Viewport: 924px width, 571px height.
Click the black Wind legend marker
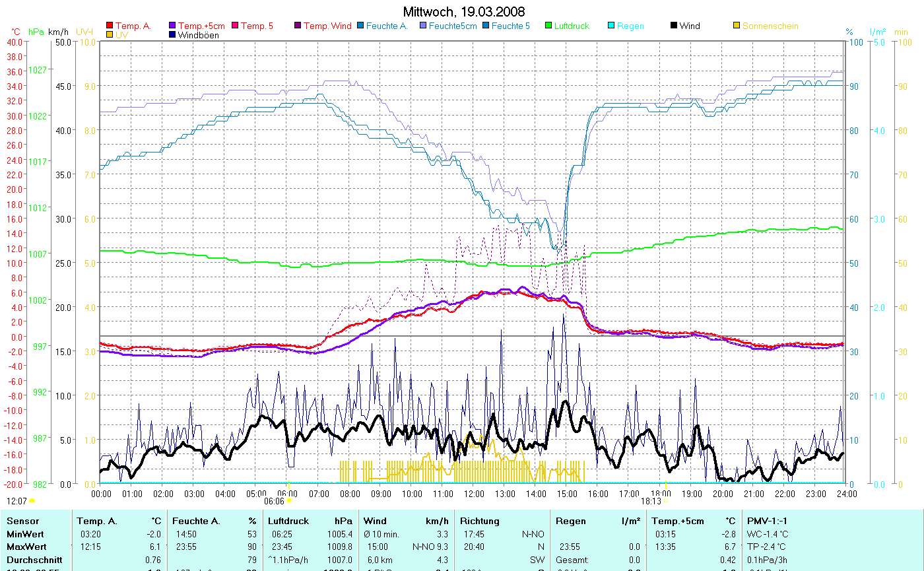pos(673,26)
